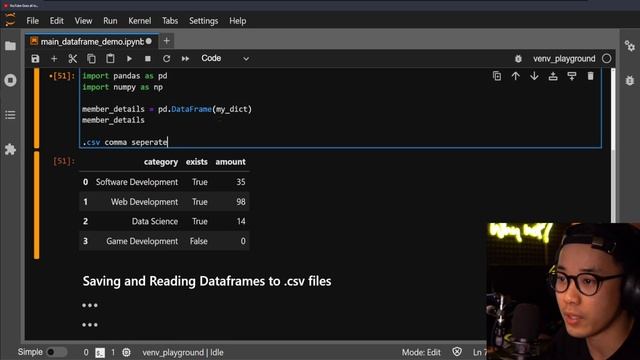Open the Settings menu
640x360 pixels.
pos(204,21)
